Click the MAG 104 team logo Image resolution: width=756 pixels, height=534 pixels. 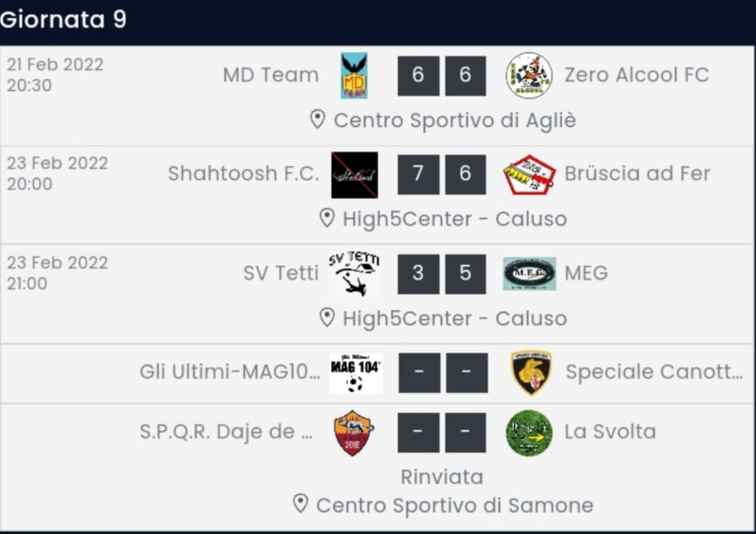(355, 373)
